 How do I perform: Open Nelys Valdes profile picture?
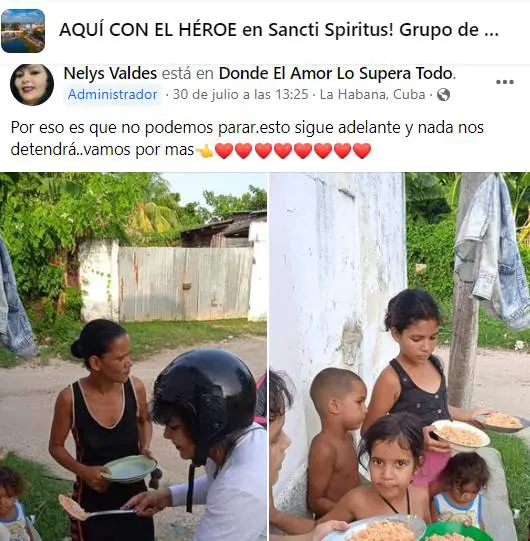pyautogui.click(x=32, y=85)
